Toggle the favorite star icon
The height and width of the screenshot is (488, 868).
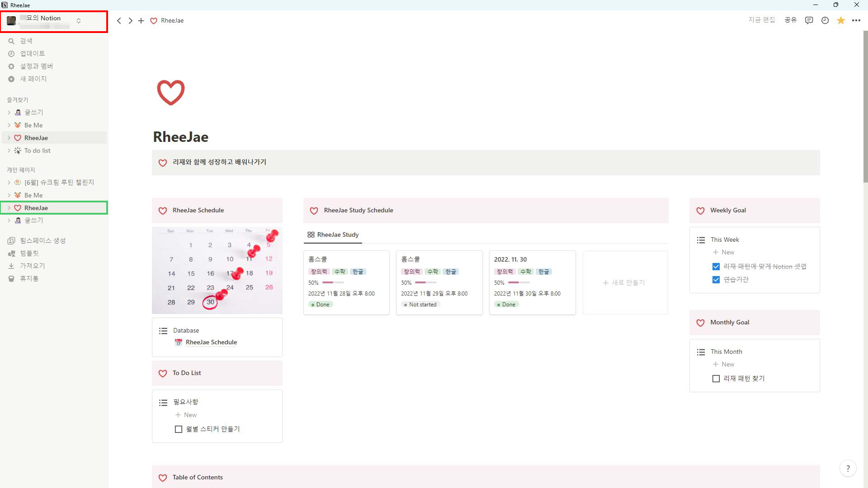pyautogui.click(x=840, y=20)
